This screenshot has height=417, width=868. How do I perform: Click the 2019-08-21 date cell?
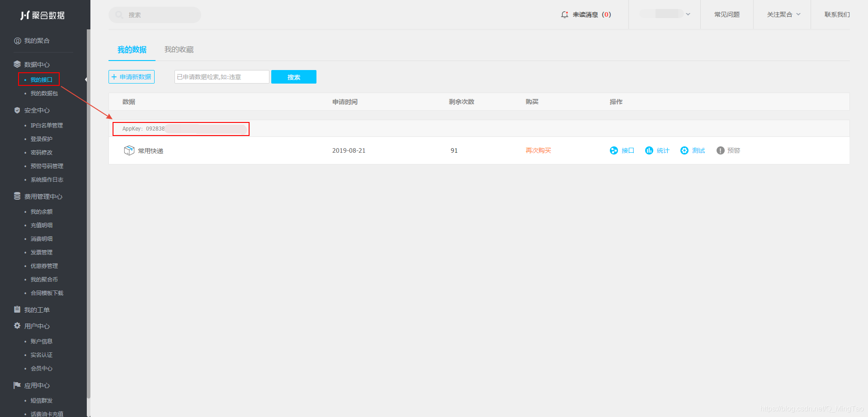coord(349,150)
